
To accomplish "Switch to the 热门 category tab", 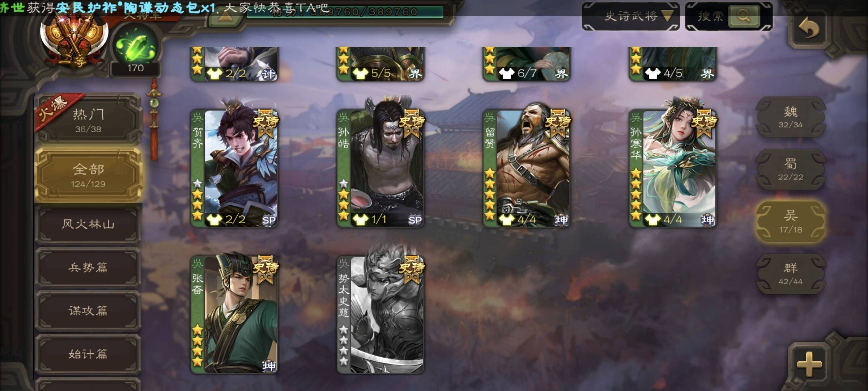I will pyautogui.click(x=88, y=120).
